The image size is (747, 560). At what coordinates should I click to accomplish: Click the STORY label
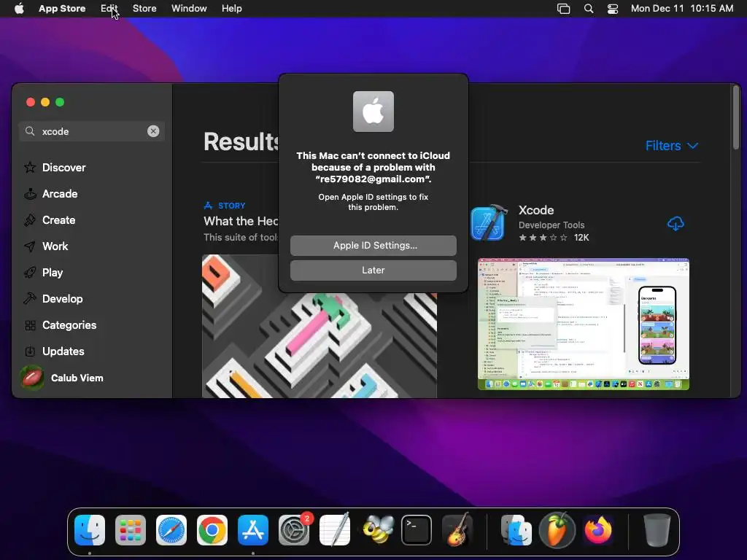[231, 206]
